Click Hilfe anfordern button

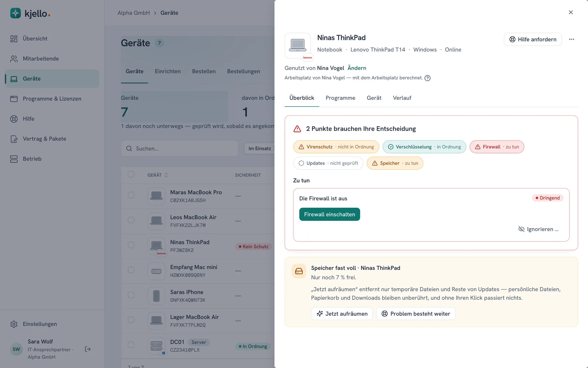533,39
